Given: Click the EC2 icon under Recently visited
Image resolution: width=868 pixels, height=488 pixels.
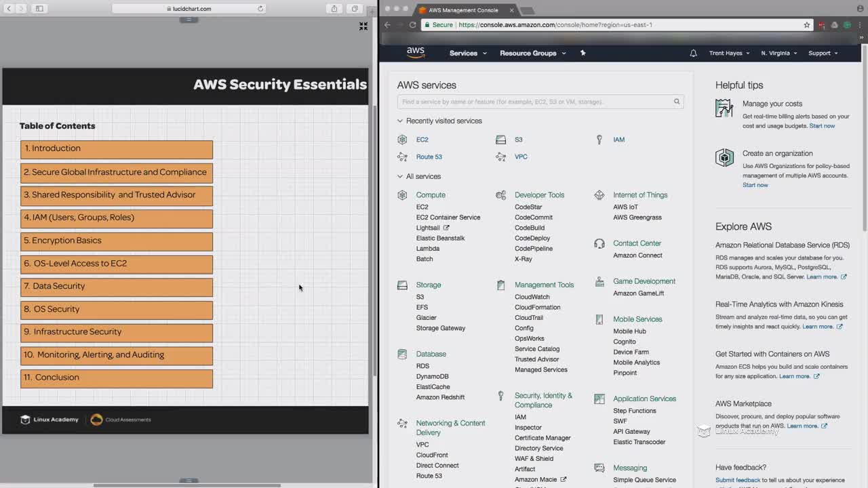Looking at the screenshot, I should (x=402, y=140).
